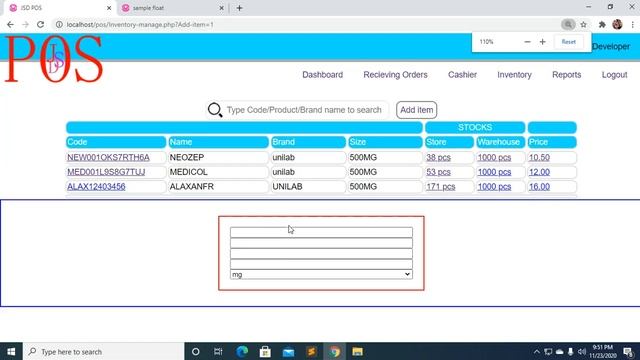The width and height of the screenshot is (640, 360).
Task: Close the JSD POS tab
Action: 109,8
